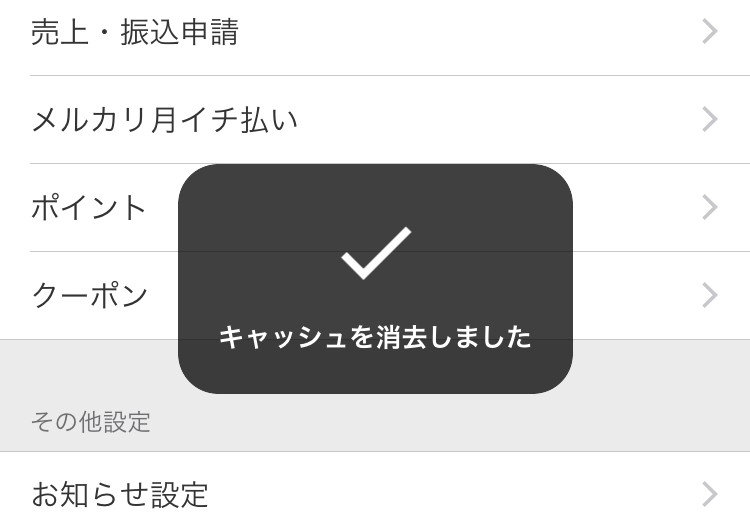
Task: Open the ポイント entry
Action: pos(90,208)
